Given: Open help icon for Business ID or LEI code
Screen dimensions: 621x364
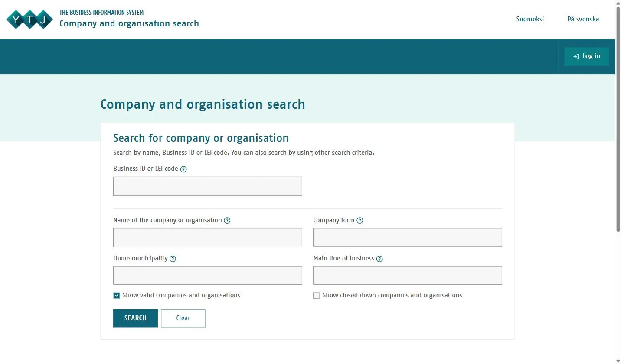Looking at the screenshot, I should click(x=183, y=169).
